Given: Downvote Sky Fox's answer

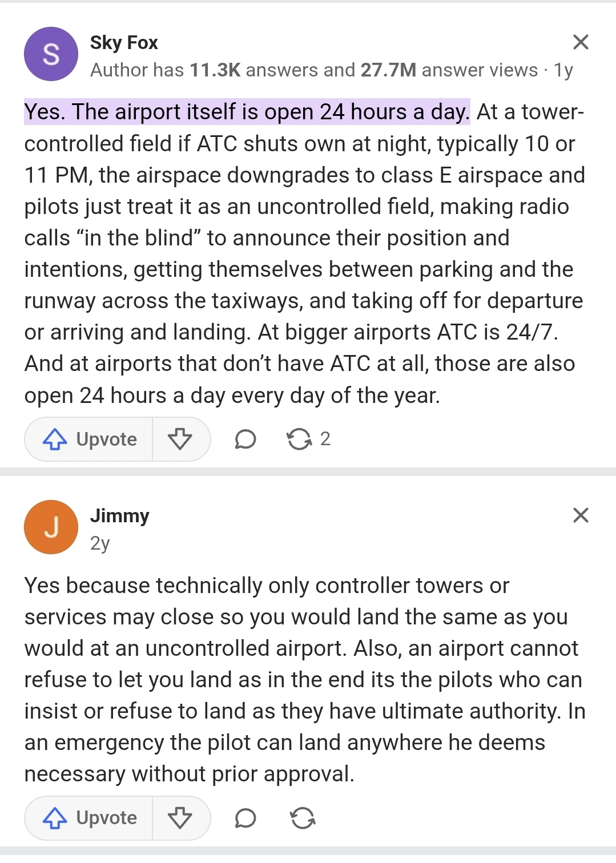Looking at the screenshot, I should coord(180,439).
